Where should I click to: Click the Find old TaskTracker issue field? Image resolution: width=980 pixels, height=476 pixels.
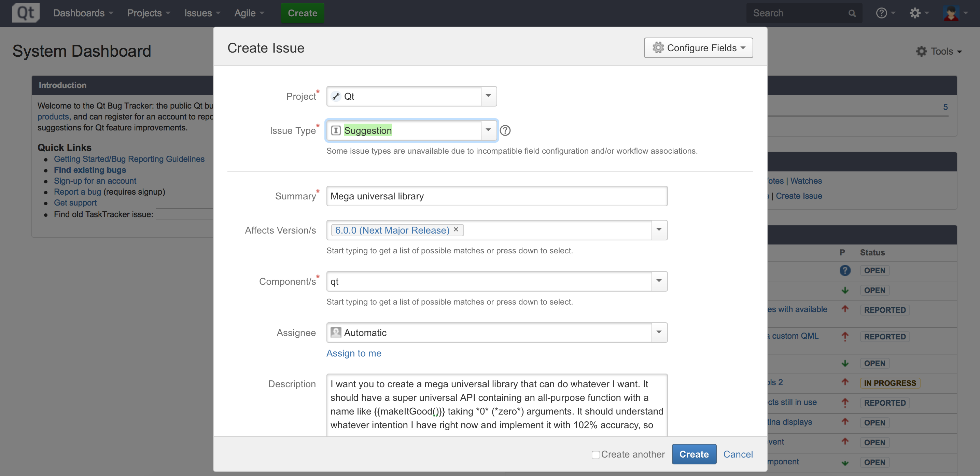pyautogui.click(x=184, y=214)
